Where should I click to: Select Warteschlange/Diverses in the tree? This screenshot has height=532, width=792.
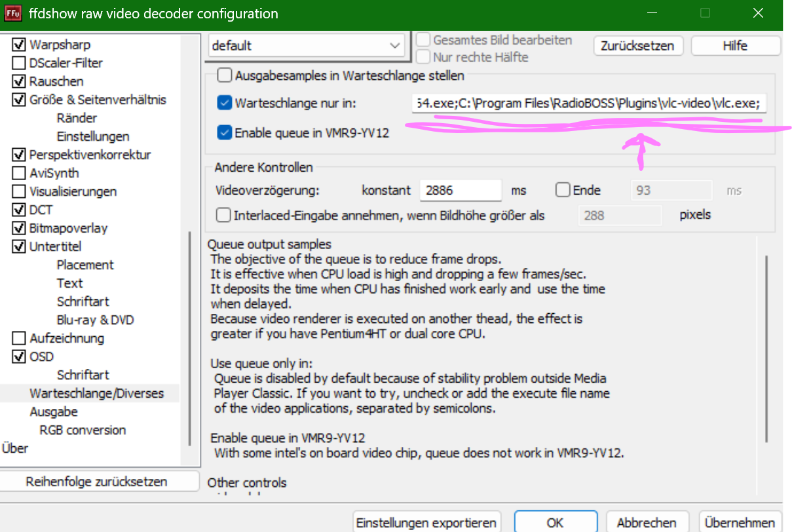pyautogui.click(x=97, y=394)
